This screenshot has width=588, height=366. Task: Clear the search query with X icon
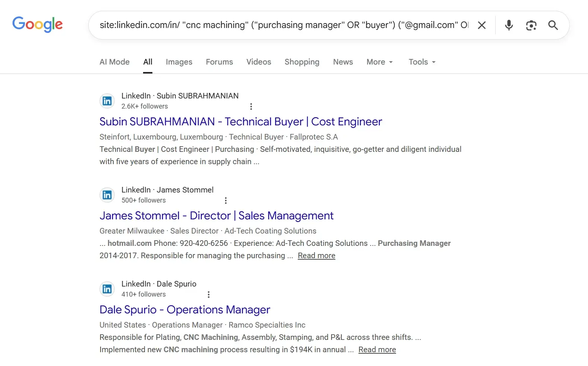(481, 25)
